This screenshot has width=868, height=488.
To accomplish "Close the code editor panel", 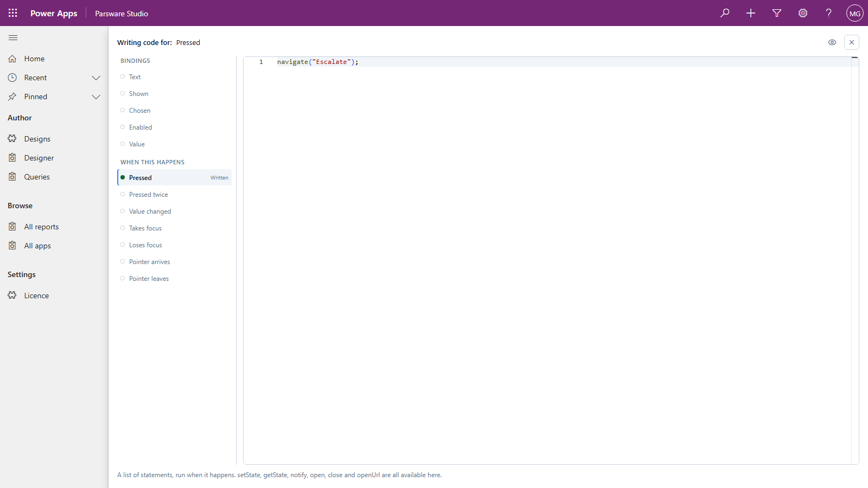I will 852,42.
